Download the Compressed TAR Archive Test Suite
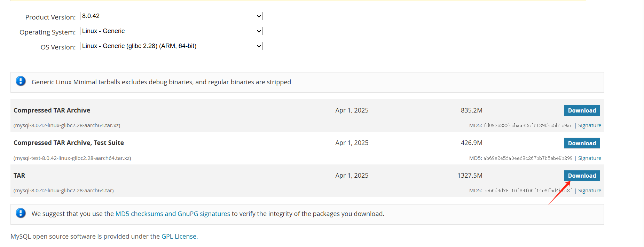This screenshot has width=644, height=247. 582,143
